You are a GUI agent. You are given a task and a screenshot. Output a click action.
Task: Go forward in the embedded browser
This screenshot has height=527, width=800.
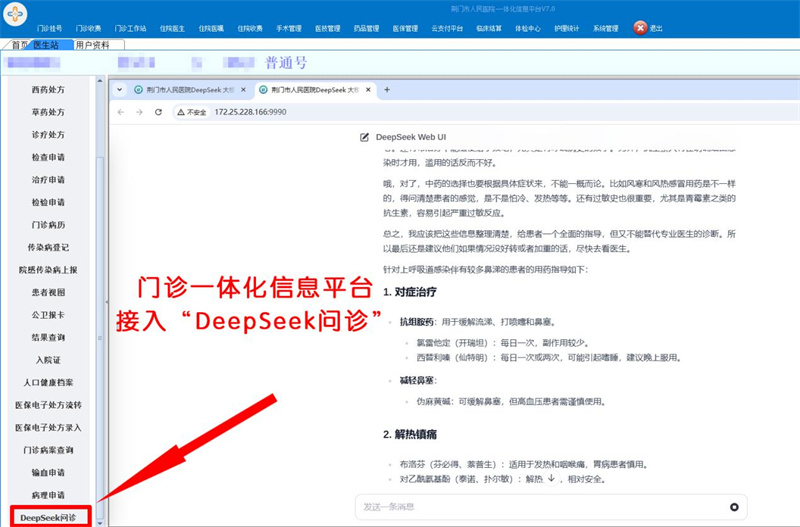point(139,112)
